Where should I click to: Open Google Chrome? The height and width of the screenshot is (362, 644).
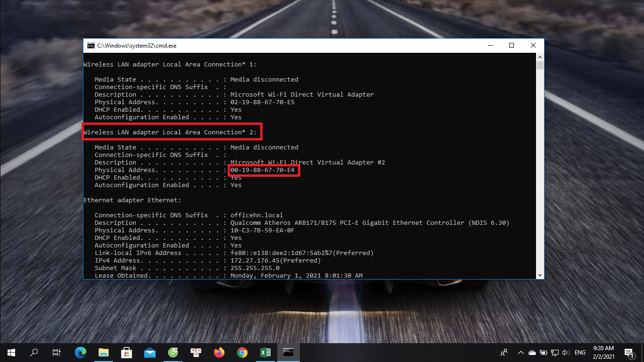(x=242, y=352)
